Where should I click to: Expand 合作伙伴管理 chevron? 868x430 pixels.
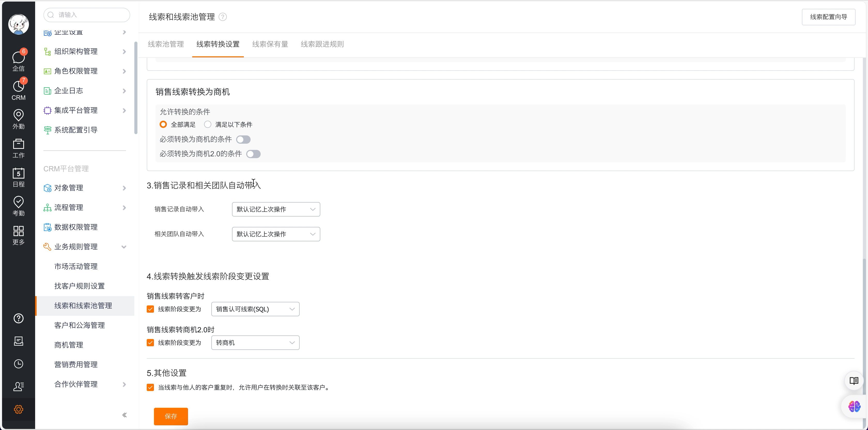coord(124,384)
